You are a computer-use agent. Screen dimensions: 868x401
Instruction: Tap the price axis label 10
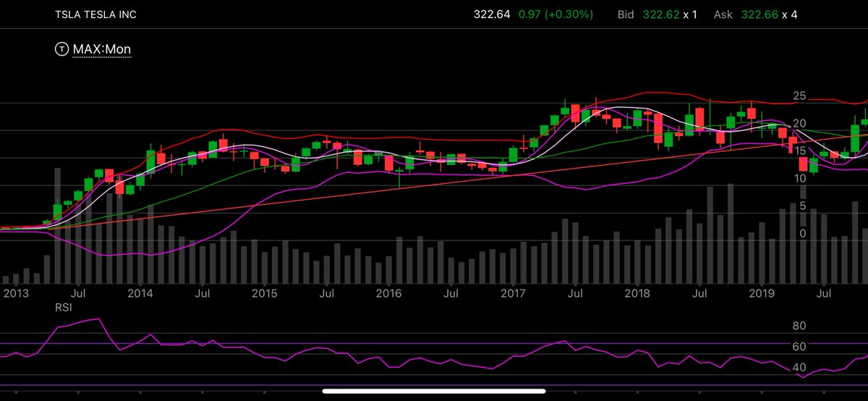(x=799, y=178)
